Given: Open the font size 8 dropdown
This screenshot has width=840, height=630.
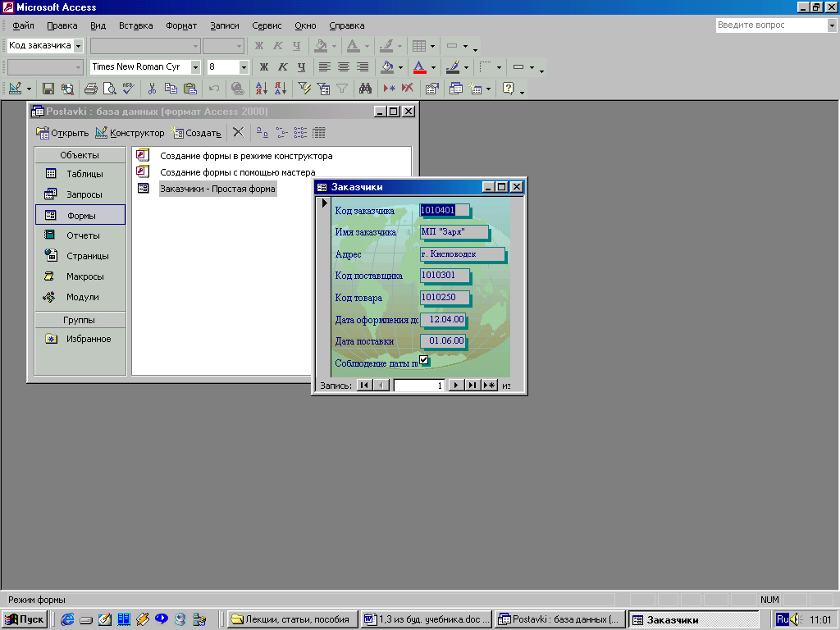Looking at the screenshot, I should click(x=244, y=67).
